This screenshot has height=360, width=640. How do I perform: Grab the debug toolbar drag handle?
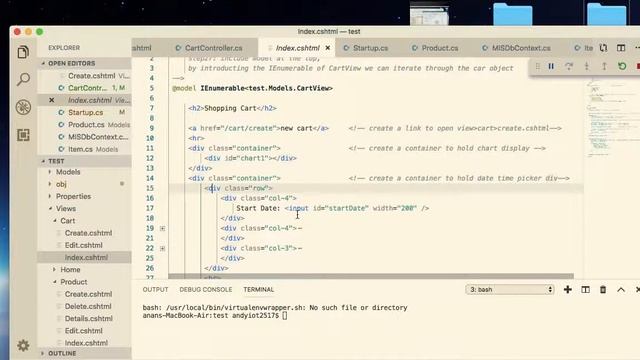(x=537, y=66)
